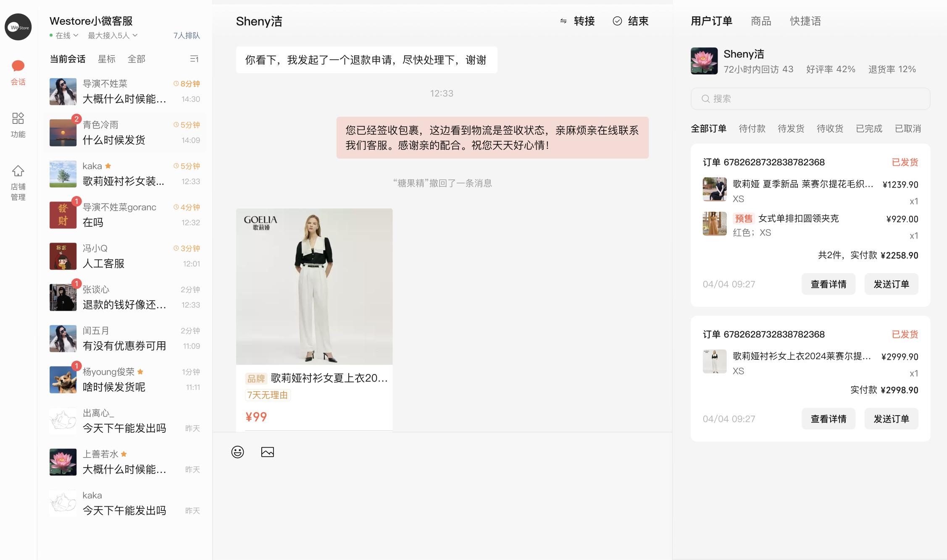Screen dimensions: 947x560
Task: Filter orders by 已取消
Action: pyautogui.click(x=908, y=128)
